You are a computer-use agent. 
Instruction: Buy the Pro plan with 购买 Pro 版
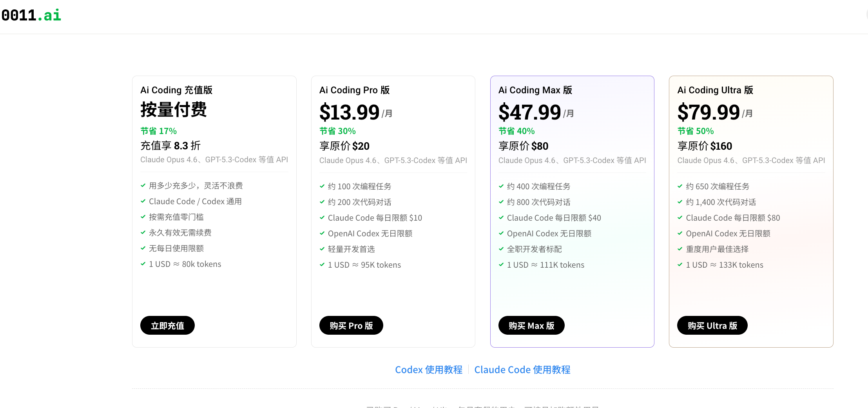[x=351, y=325]
